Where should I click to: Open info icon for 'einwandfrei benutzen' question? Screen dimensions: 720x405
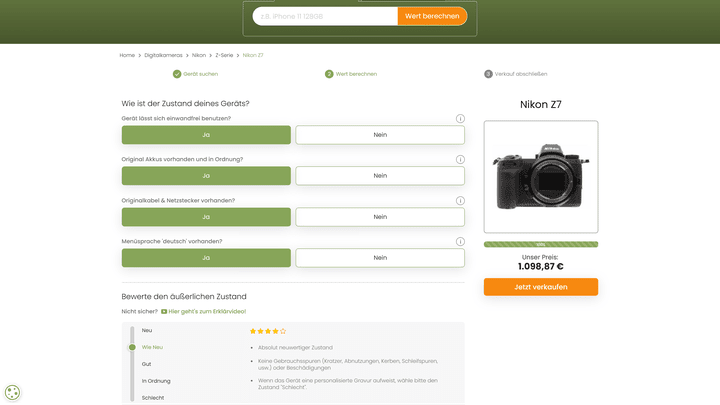coord(460,118)
